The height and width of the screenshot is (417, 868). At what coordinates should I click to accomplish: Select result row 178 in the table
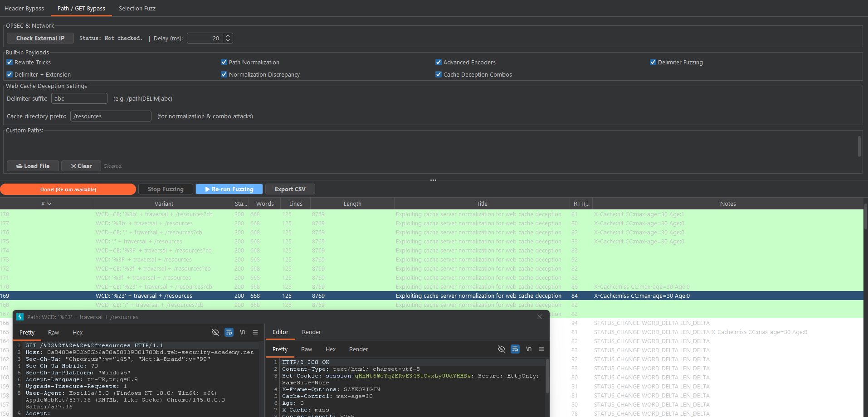[432, 214]
